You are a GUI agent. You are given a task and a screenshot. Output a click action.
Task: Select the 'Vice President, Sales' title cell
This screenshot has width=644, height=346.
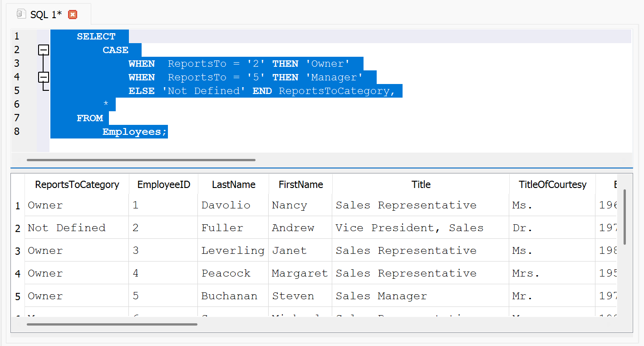point(409,227)
